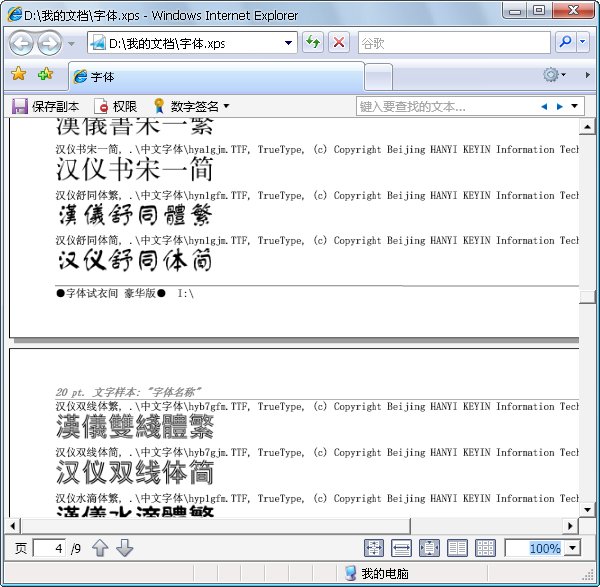Image resolution: width=600 pixels, height=587 pixels.
Task: Click the 100% zoom field
Action: pos(535,548)
